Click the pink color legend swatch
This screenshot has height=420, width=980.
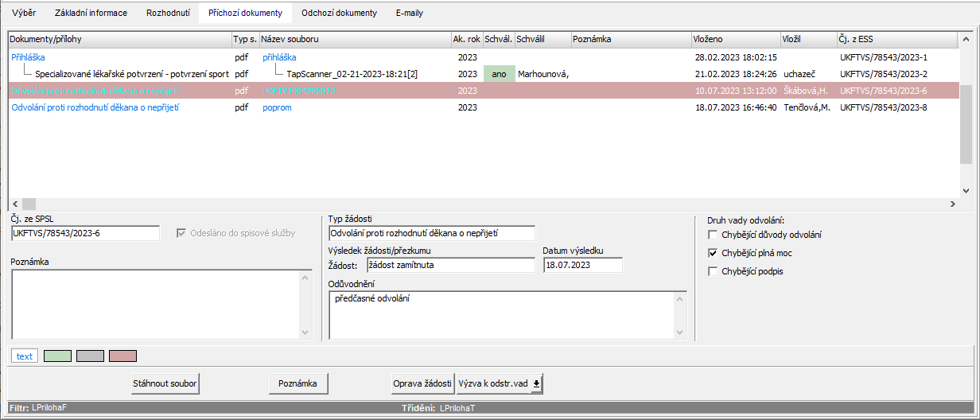122,356
